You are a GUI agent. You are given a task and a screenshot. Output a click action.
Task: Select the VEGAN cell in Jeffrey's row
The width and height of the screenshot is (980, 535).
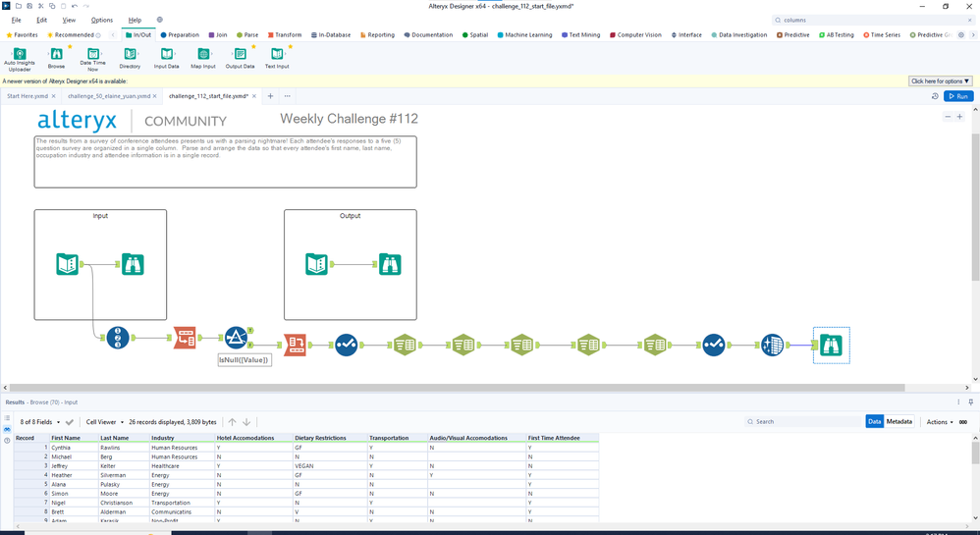(x=330, y=465)
